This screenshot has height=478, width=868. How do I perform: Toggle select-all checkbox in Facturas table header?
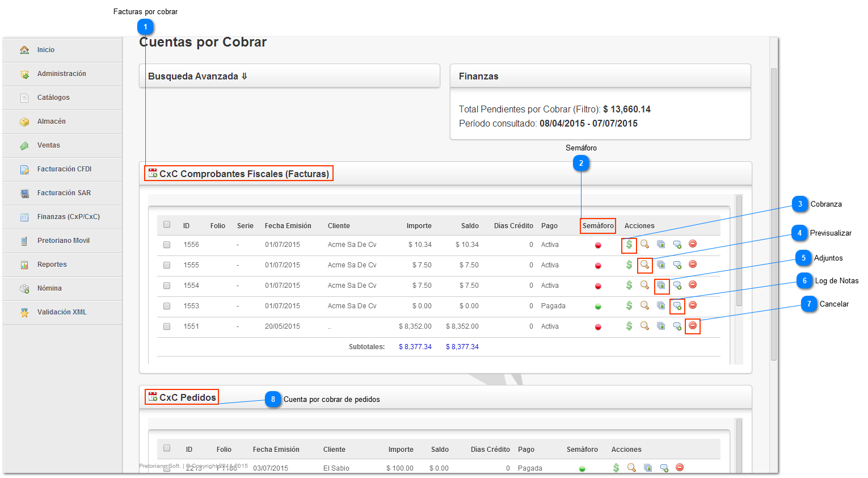pos(167,224)
